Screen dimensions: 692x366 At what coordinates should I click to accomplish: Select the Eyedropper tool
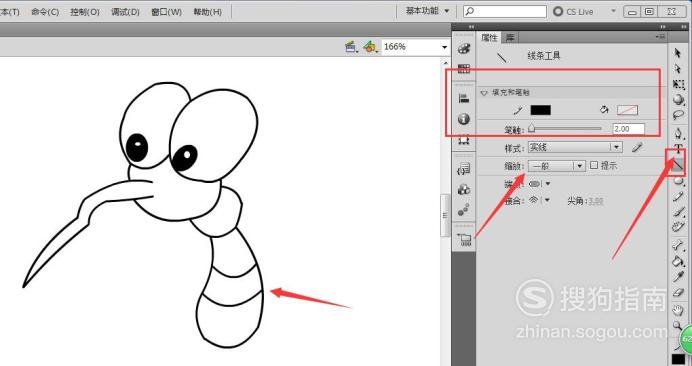pyautogui.click(x=677, y=276)
